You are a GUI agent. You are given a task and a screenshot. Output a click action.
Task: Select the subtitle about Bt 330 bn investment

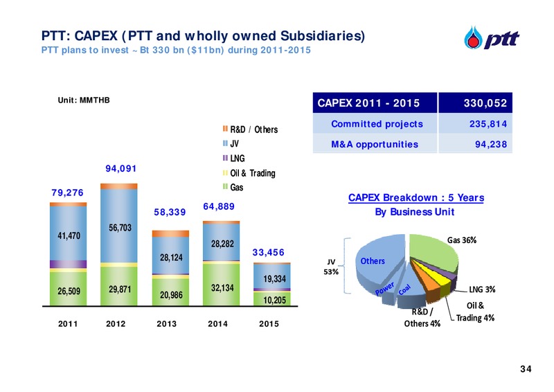[x=176, y=50]
